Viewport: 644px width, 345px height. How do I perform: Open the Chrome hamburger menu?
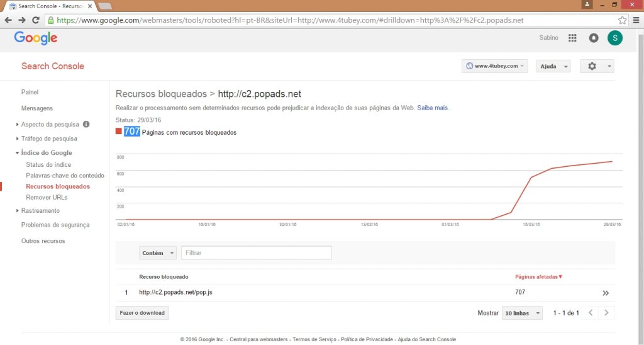point(636,20)
